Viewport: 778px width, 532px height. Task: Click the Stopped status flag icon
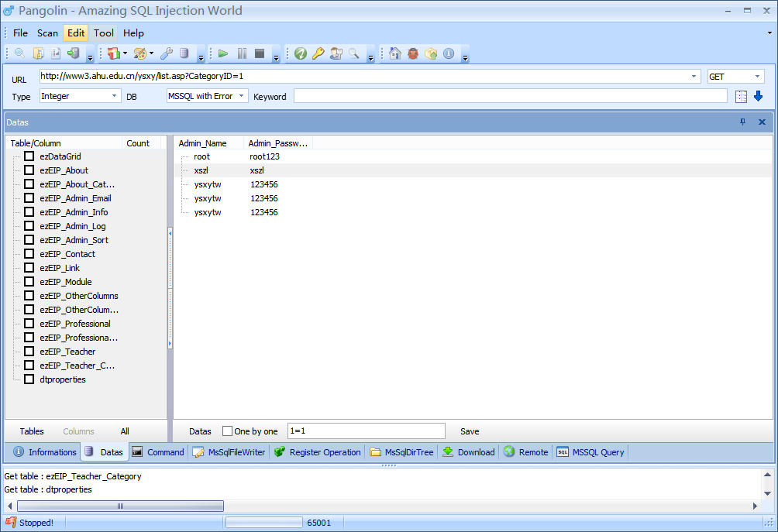point(11,522)
